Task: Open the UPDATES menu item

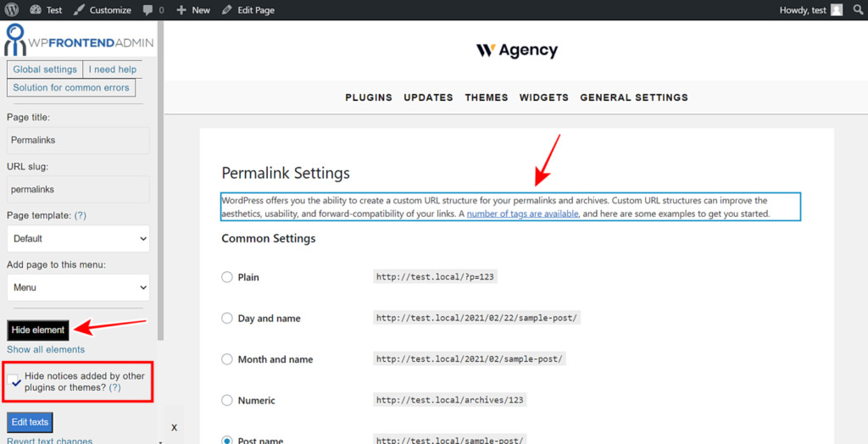Action: [x=428, y=97]
